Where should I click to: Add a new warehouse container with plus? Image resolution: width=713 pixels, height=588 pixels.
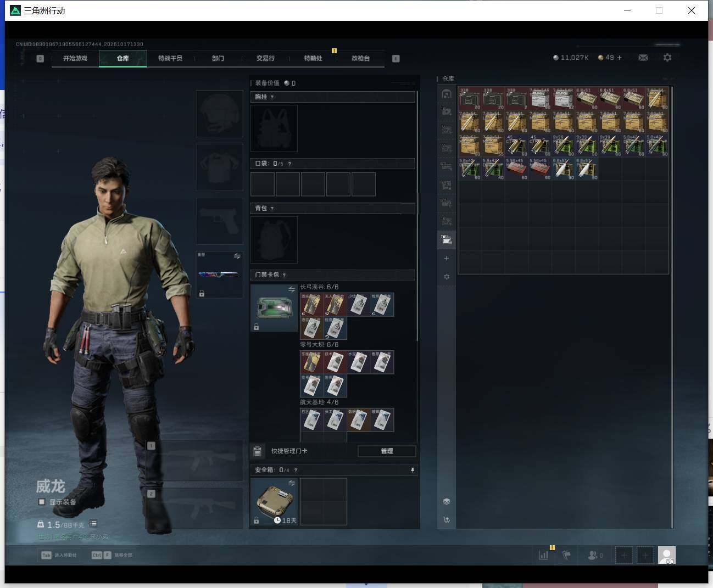click(x=447, y=258)
